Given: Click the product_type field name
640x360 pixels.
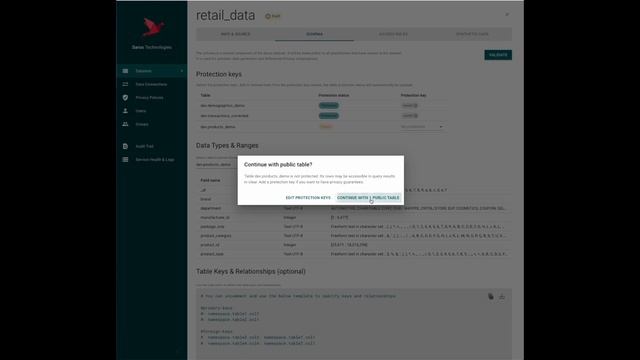Looking at the screenshot, I should coord(211,254).
